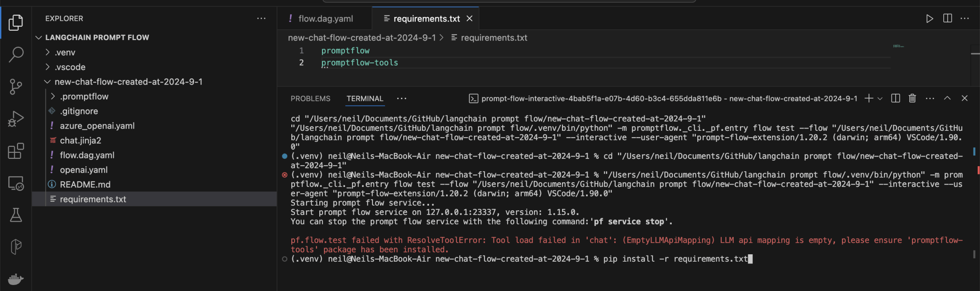Split the terminal panel
This screenshot has height=291, width=980.
coord(895,98)
